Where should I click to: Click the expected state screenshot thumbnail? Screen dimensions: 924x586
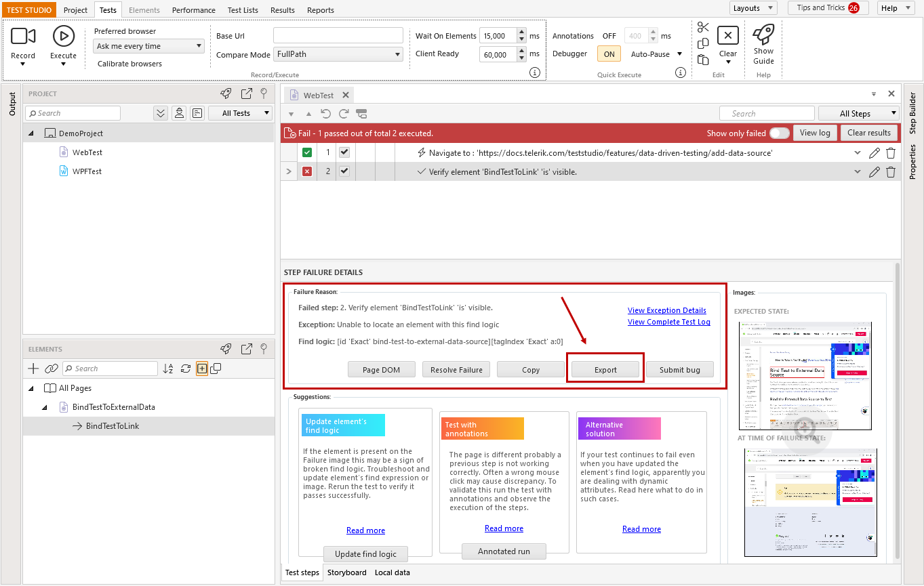pyautogui.click(x=805, y=375)
